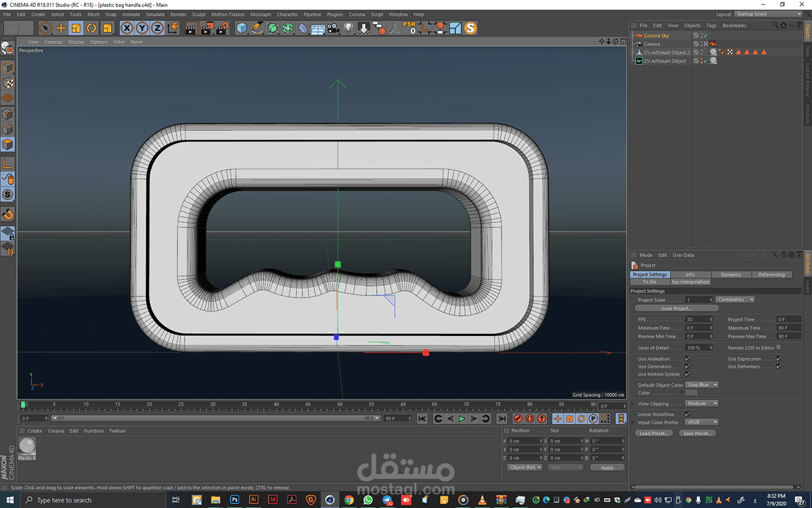The width and height of the screenshot is (812, 508).
Task: Open the View Clipping Medium dropdown
Action: pyautogui.click(x=702, y=404)
